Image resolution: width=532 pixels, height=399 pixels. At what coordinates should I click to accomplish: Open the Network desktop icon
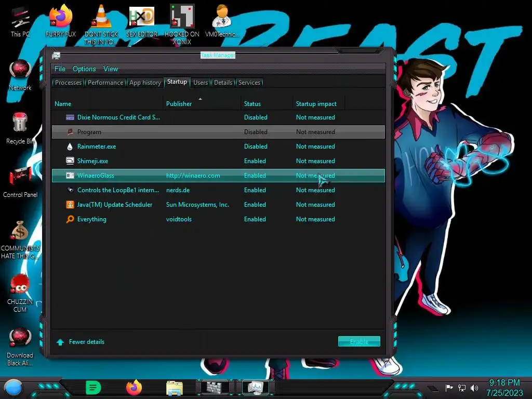click(20, 75)
